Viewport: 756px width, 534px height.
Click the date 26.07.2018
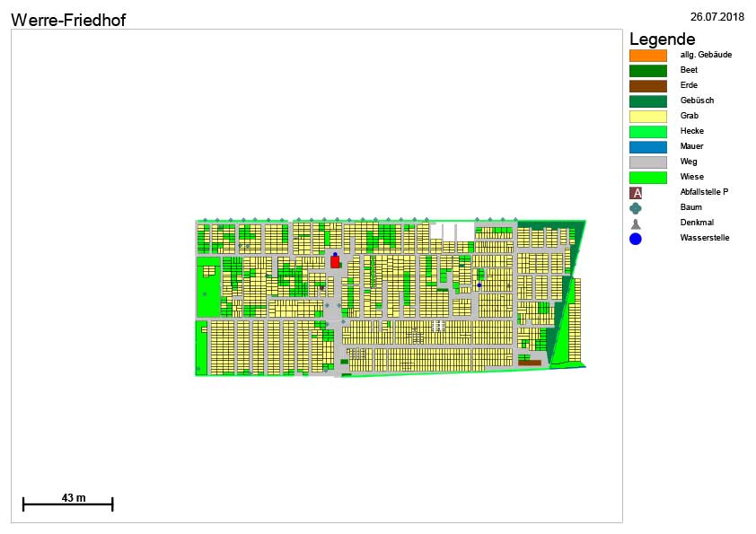pos(717,17)
